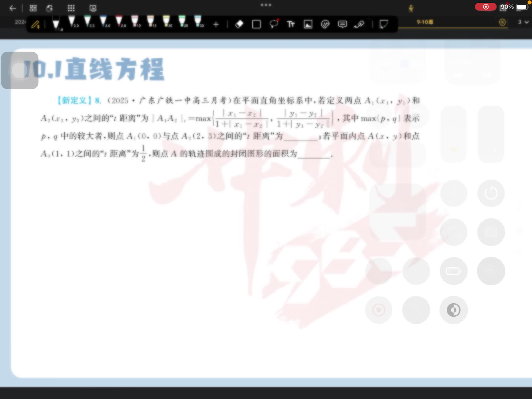Switch to the 9-10章 tab
The height and width of the screenshot is (399, 532).
pos(425,22)
